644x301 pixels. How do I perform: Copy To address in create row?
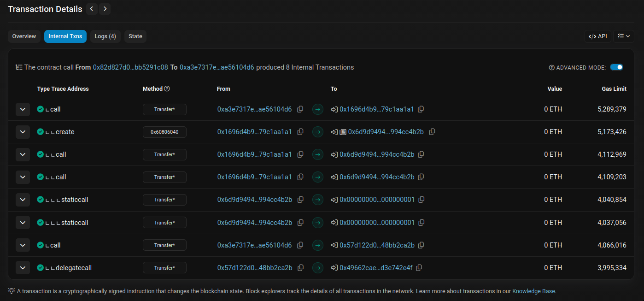(x=432, y=132)
